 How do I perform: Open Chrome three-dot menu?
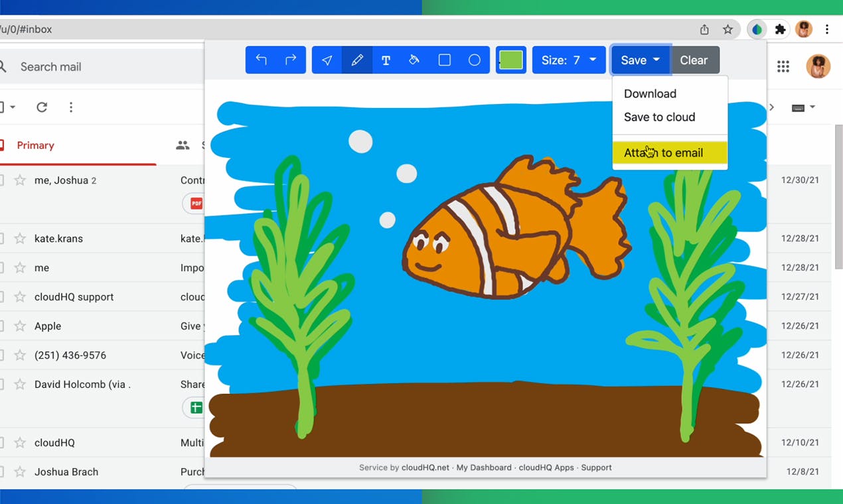pyautogui.click(x=827, y=29)
